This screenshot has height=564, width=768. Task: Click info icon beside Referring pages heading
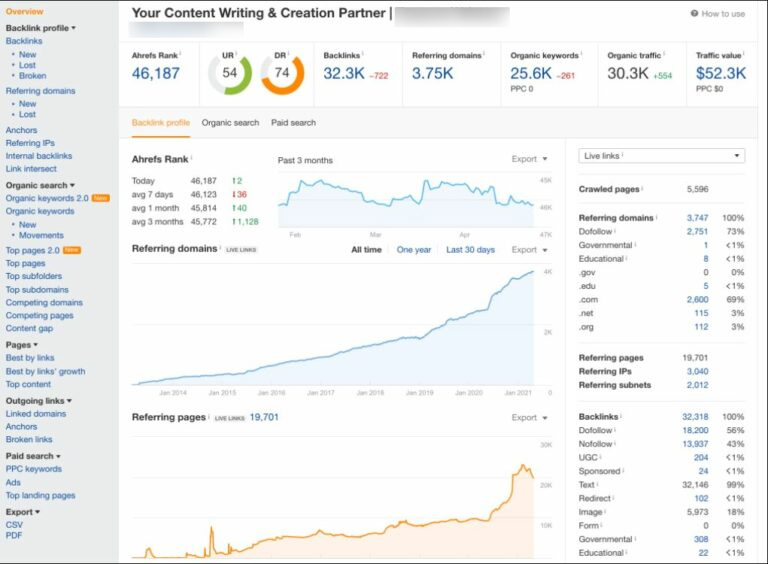point(209,417)
